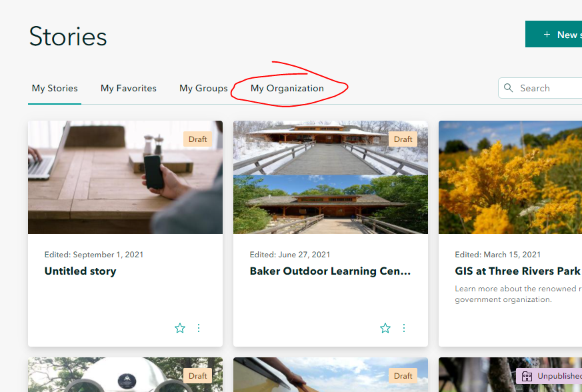Favorite the Untitled story with its star
Viewport: 582px width, 392px height.
tap(179, 328)
